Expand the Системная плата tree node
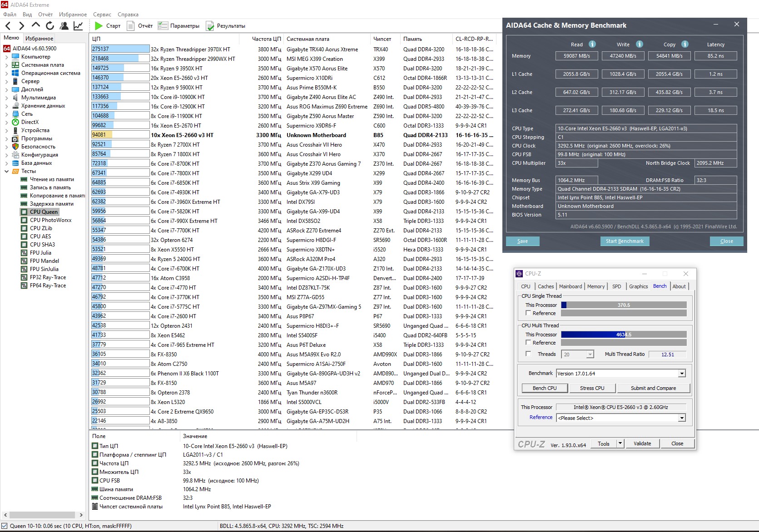 point(6,65)
